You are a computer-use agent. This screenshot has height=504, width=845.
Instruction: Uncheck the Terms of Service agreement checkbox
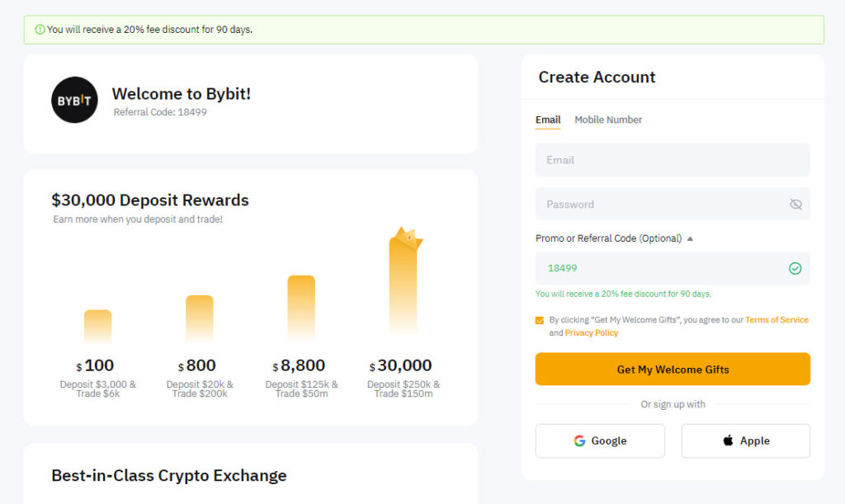540,320
